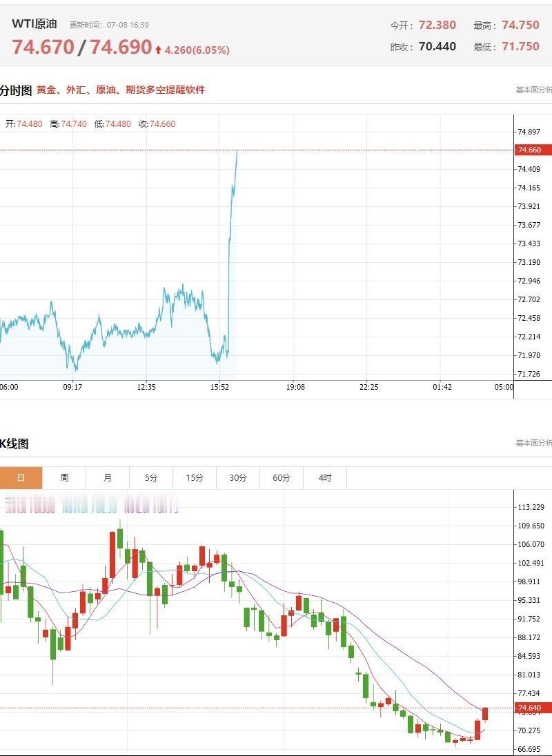This screenshot has width=552, height=756.
Task: Open the 30分 chart tab
Action: (x=237, y=478)
